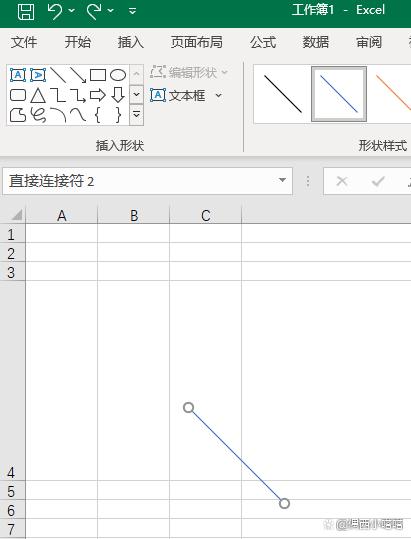
Task: Open the Redo history dropdown arrow
Action: 111,11
